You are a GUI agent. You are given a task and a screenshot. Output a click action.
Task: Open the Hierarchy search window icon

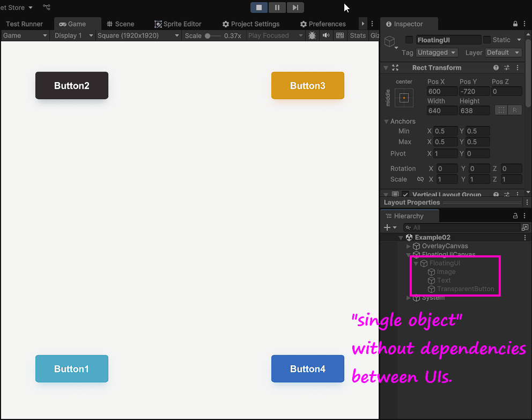coord(525,227)
